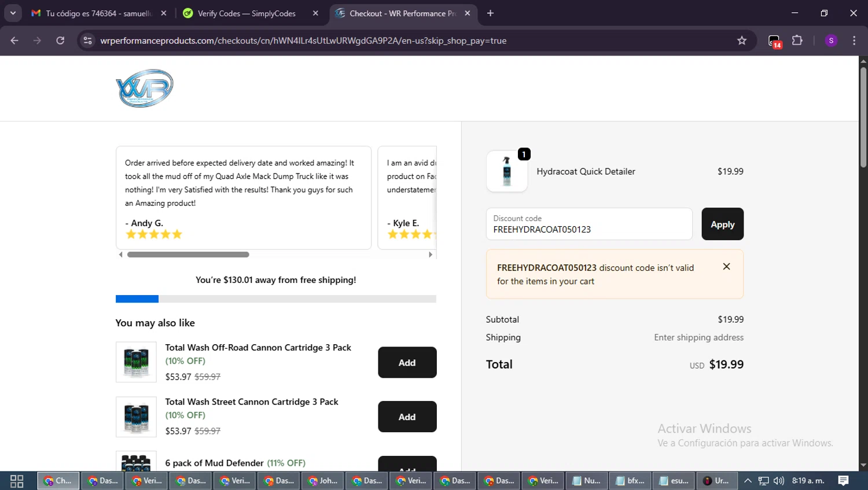Click the Andy G. review card
This screenshot has height=490, width=868.
pyautogui.click(x=244, y=198)
